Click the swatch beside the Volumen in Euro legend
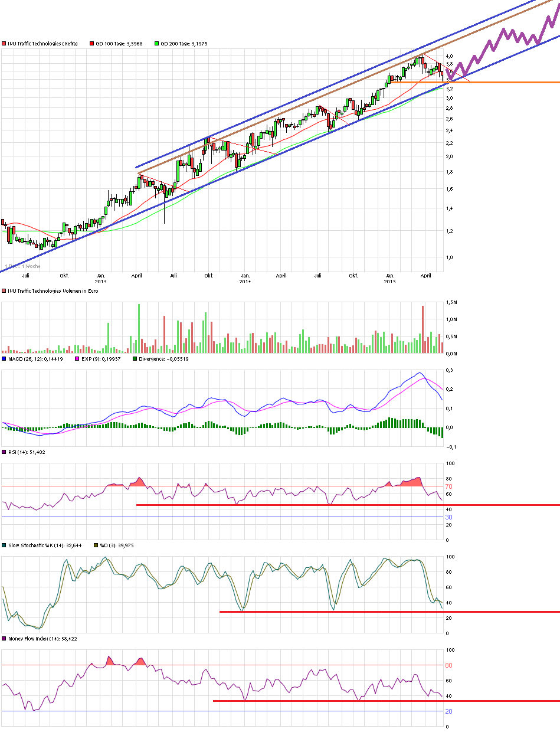Image resolution: width=560 pixels, height=732 pixels. point(4,291)
